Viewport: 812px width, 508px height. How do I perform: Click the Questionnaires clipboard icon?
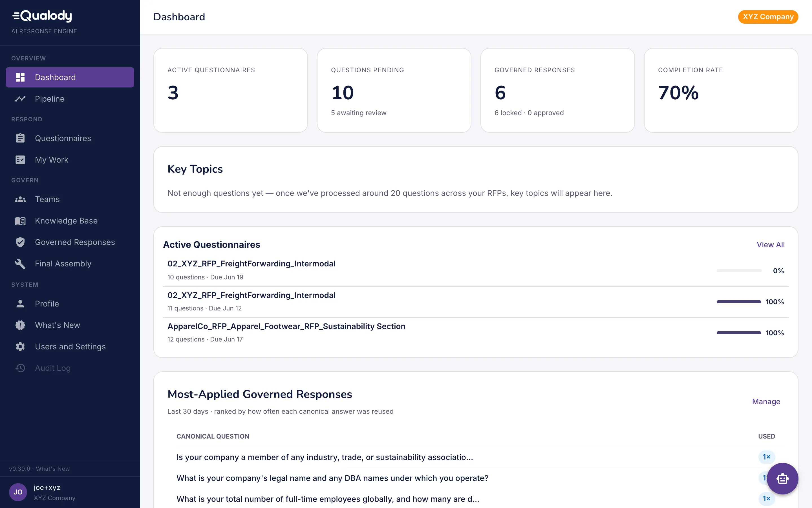tap(20, 138)
